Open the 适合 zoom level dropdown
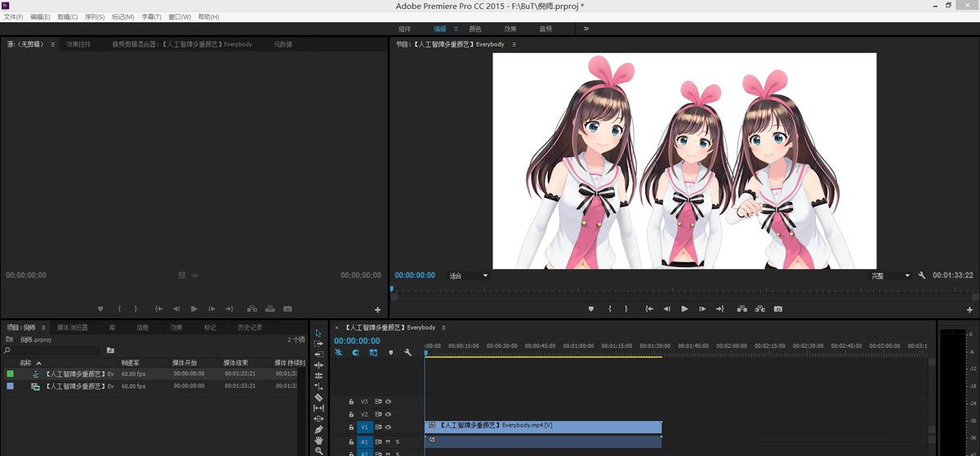The width and height of the screenshot is (980, 456). coord(469,276)
